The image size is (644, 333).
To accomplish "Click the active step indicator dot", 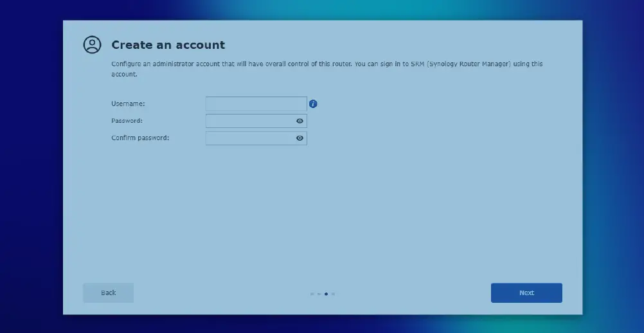I will tap(326, 294).
